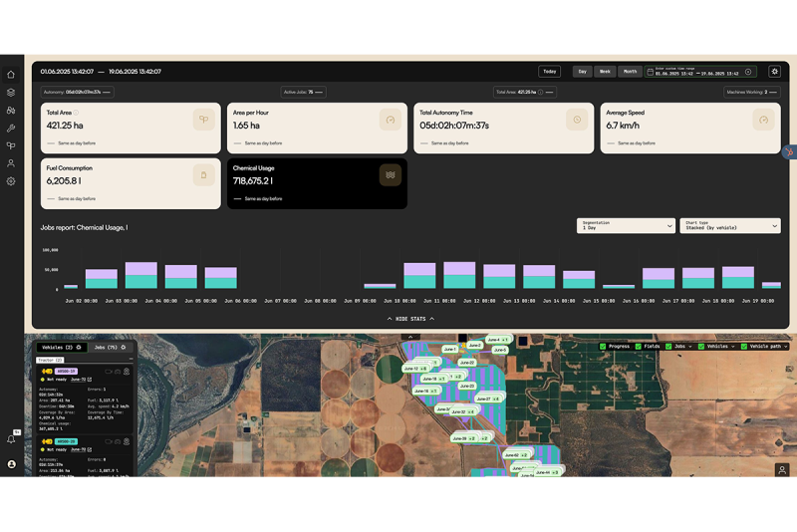
Task: Click the HubSpot chat widget icon
Action: [x=789, y=151]
